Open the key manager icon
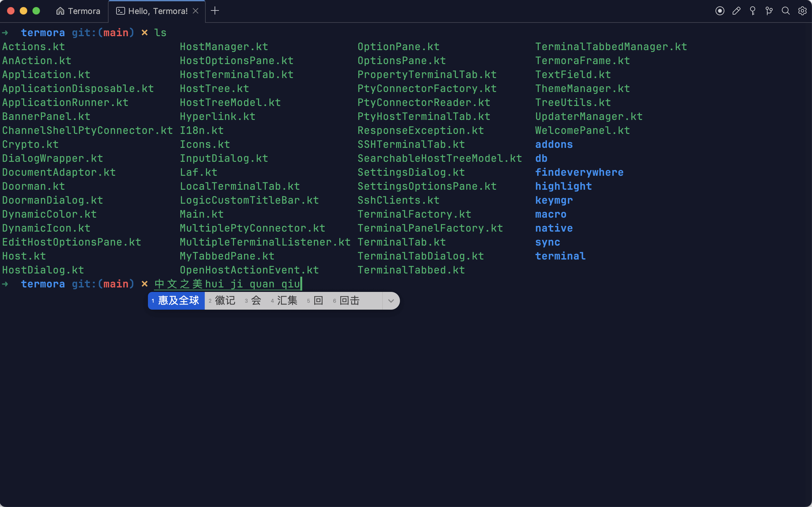Viewport: 812px width, 507px height. coord(753,11)
